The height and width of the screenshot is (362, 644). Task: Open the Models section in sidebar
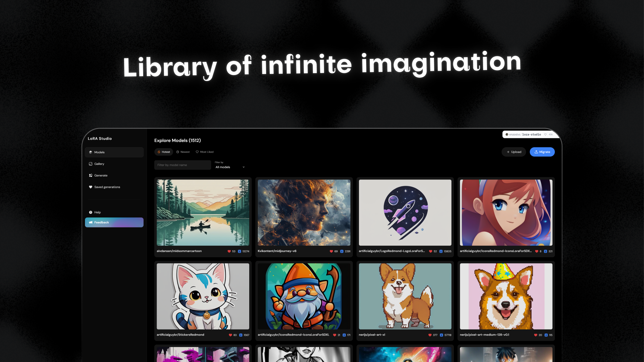[x=114, y=152]
